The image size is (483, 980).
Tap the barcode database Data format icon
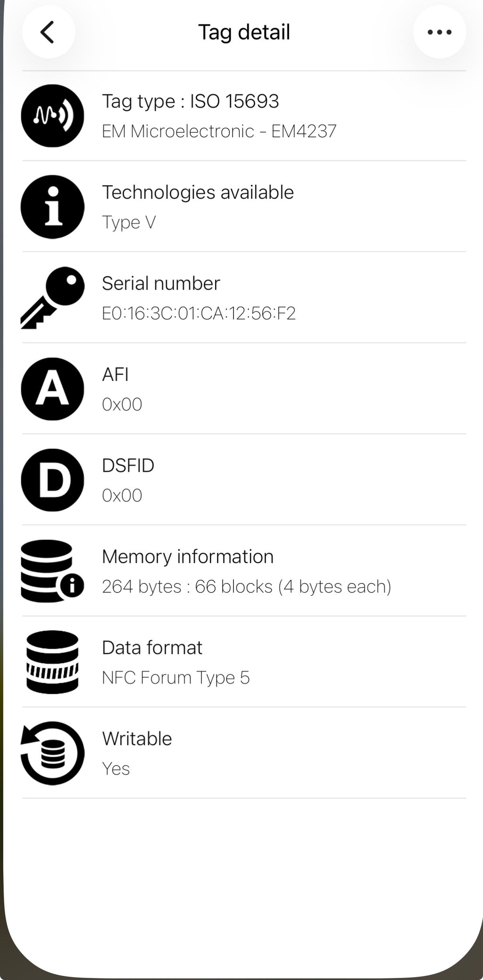point(52,662)
